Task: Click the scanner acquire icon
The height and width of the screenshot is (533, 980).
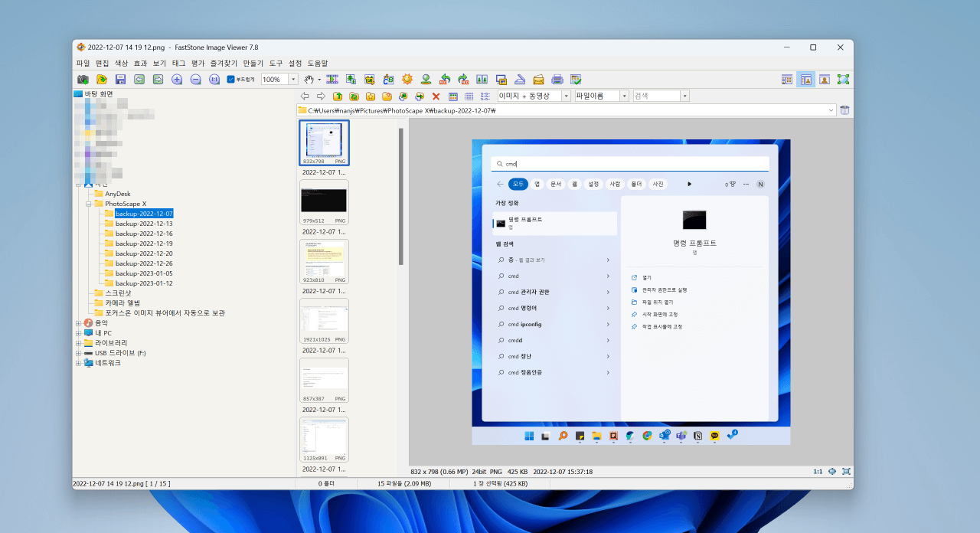Action: [x=520, y=79]
